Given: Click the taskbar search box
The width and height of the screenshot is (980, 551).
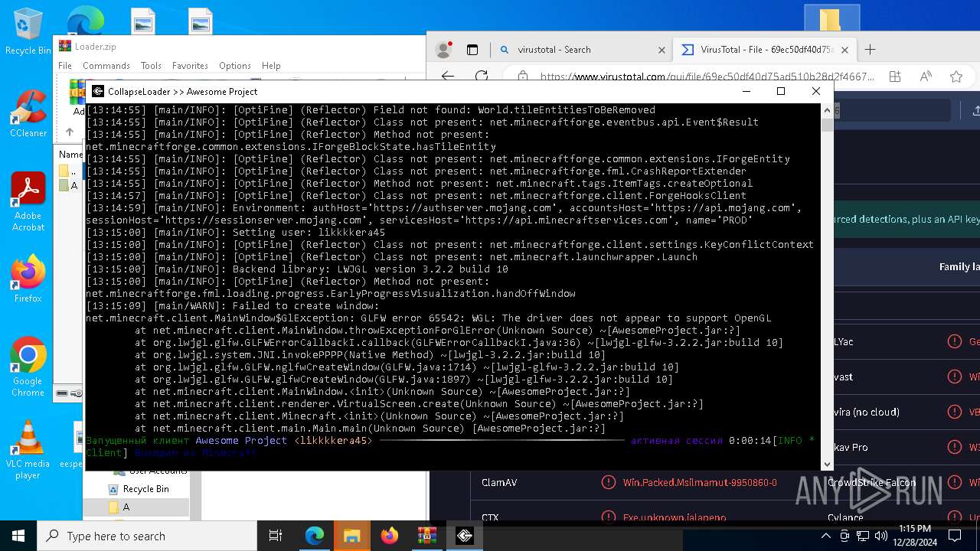Looking at the screenshot, I should pos(147,536).
